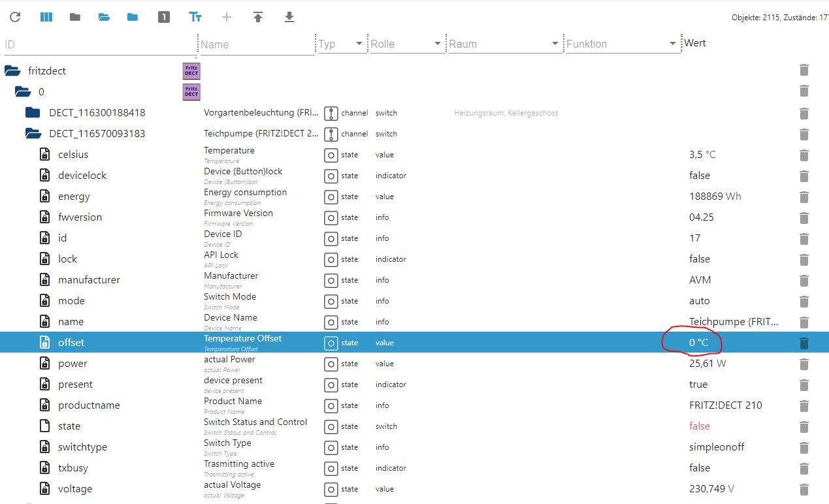Select the power state row
This screenshot has width=829, height=504.
73,364
